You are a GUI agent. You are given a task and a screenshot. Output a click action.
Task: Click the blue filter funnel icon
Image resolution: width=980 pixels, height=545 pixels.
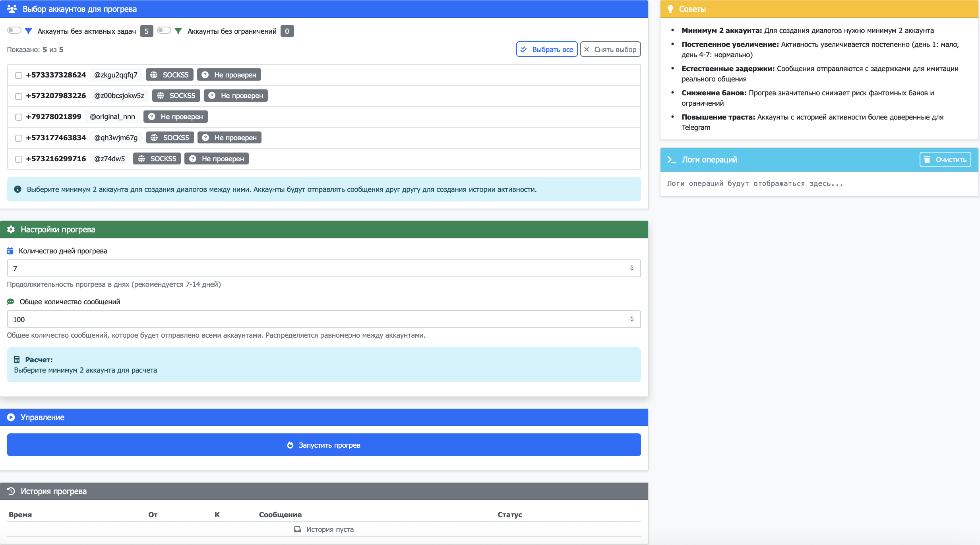(28, 31)
